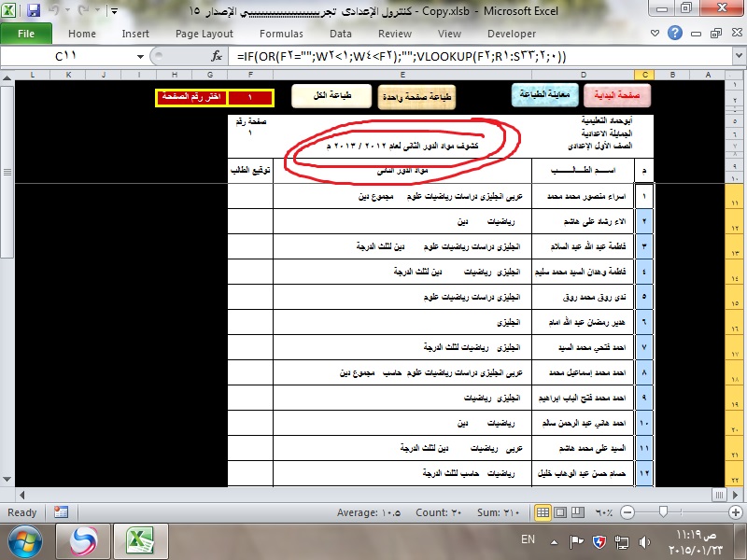Click the معاينة الطباعة button
This screenshot has width=747, height=560.
[x=543, y=95]
